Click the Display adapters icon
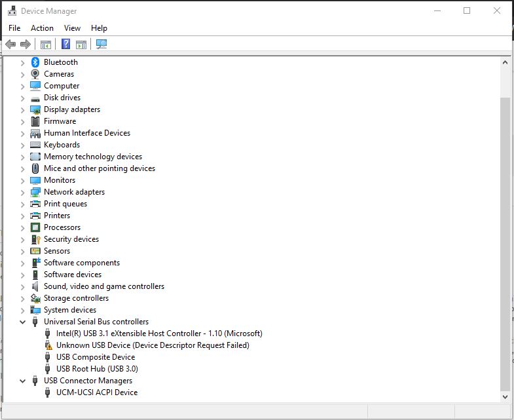This screenshot has width=514, height=420. click(x=35, y=109)
